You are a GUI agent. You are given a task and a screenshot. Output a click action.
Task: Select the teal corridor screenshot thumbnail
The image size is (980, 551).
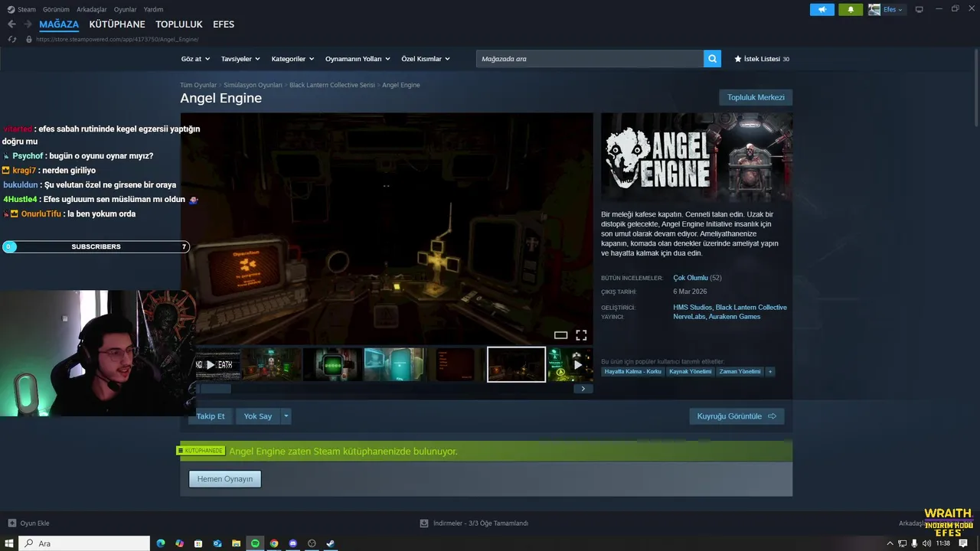394,364
